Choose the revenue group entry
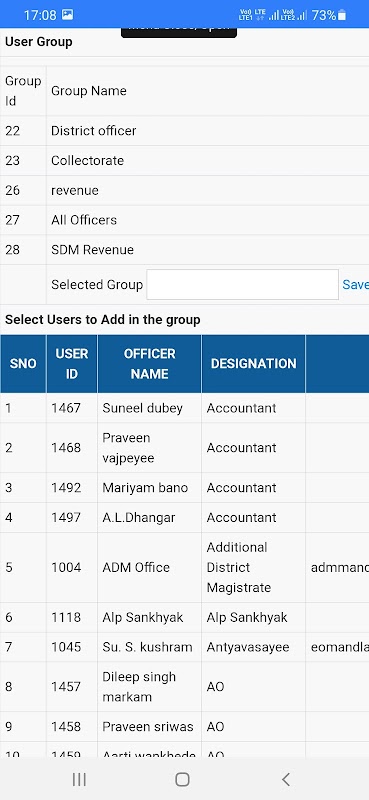This screenshot has height=800, width=369. [184, 190]
